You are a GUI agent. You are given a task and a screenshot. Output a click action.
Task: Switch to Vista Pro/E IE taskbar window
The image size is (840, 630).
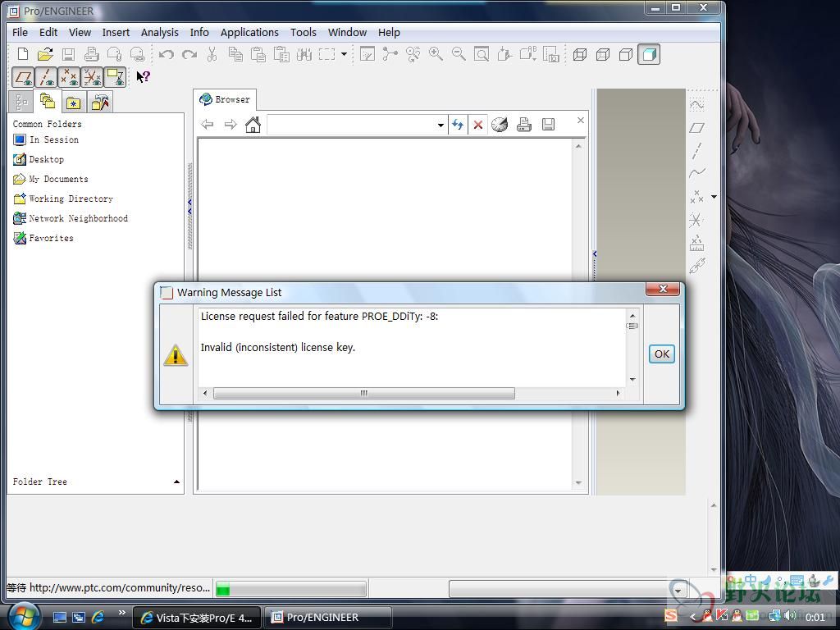197,618
